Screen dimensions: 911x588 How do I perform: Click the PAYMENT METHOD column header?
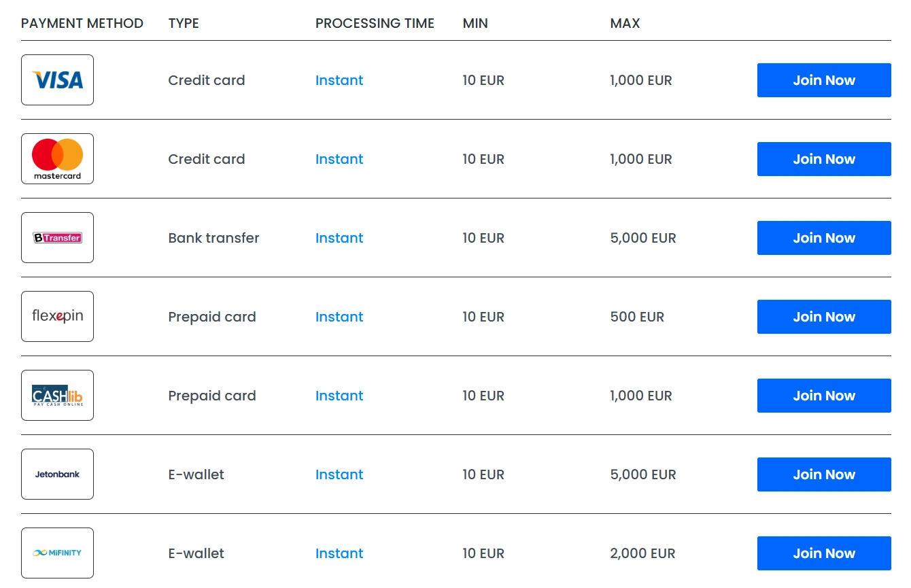click(x=82, y=23)
